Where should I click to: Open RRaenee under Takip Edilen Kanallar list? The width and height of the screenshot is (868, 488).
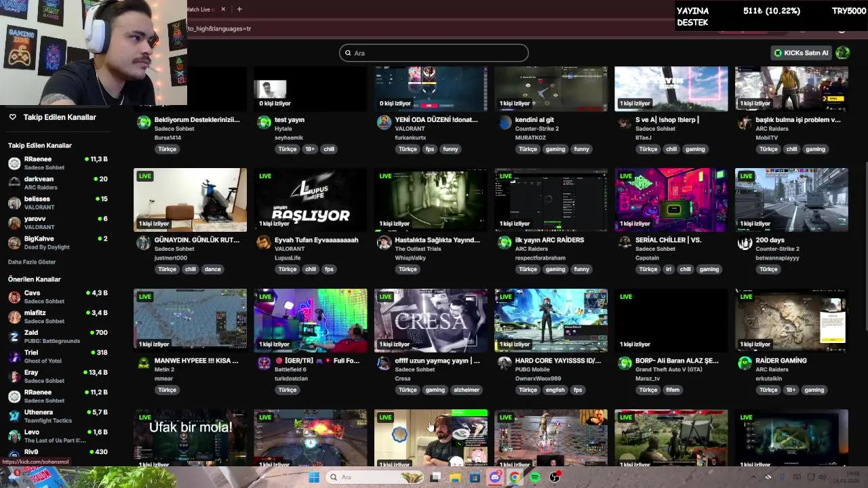[58, 163]
